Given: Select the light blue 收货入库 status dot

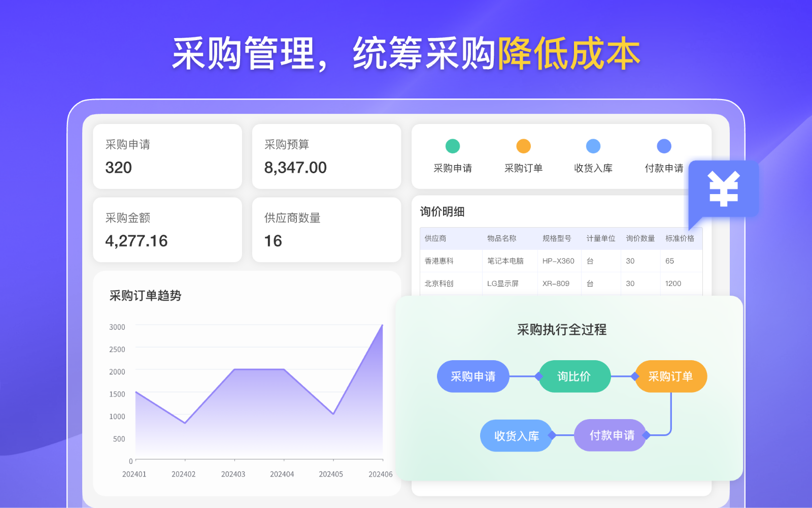Looking at the screenshot, I should tap(593, 146).
